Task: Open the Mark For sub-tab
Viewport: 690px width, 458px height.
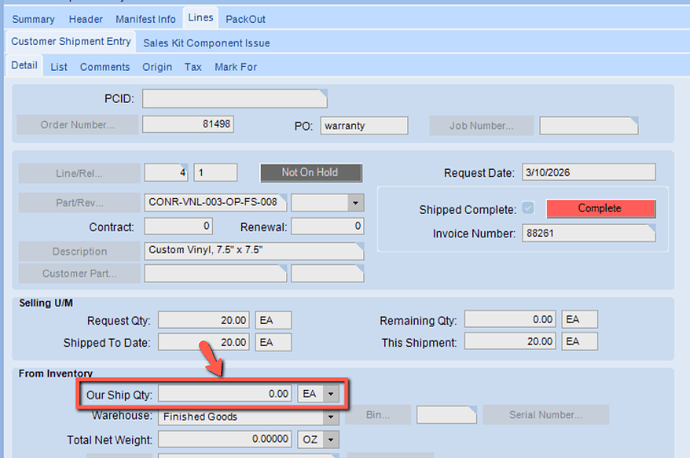Action: (x=236, y=67)
